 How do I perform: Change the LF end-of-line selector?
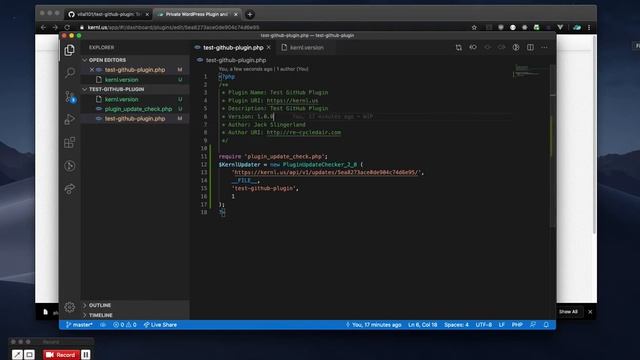coord(502,325)
